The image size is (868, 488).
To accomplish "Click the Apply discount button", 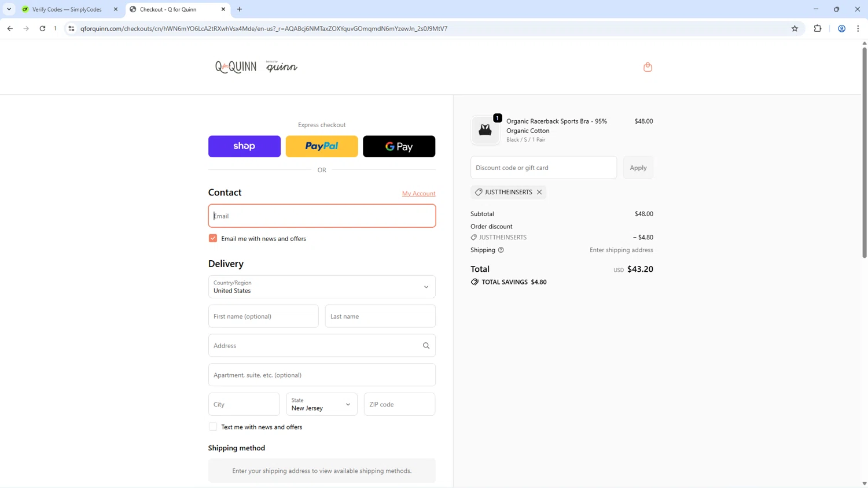I will click(638, 168).
